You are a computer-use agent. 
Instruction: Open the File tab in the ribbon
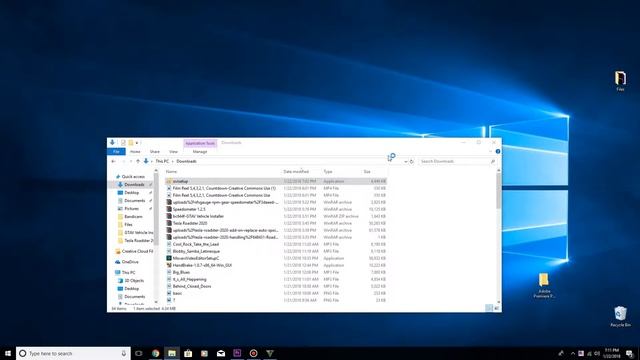[116, 151]
